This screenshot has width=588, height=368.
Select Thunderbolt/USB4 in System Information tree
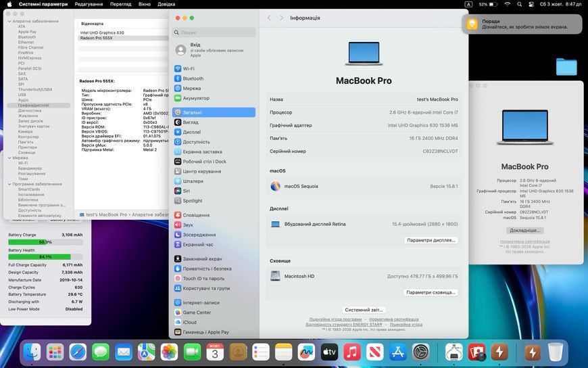pyautogui.click(x=35, y=90)
